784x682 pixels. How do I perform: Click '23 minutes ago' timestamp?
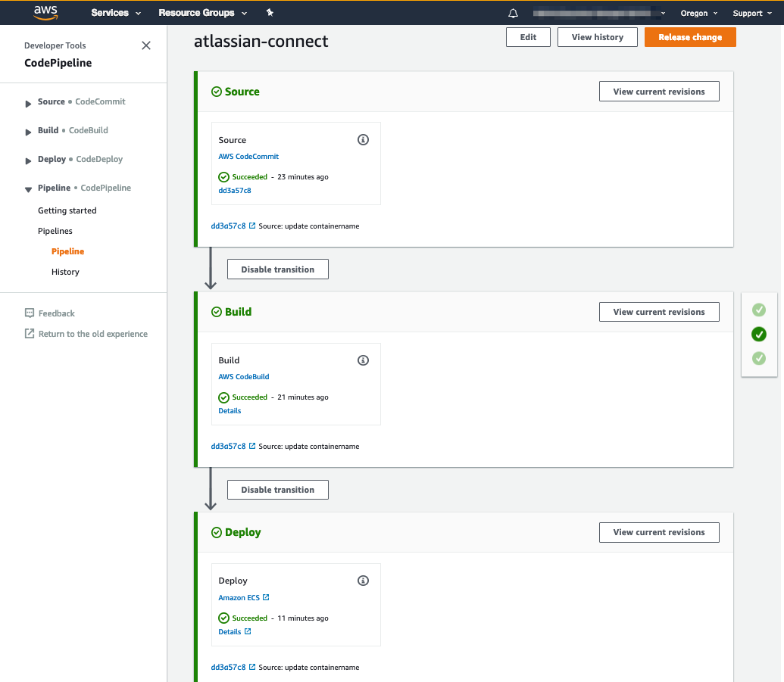(303, 177)
